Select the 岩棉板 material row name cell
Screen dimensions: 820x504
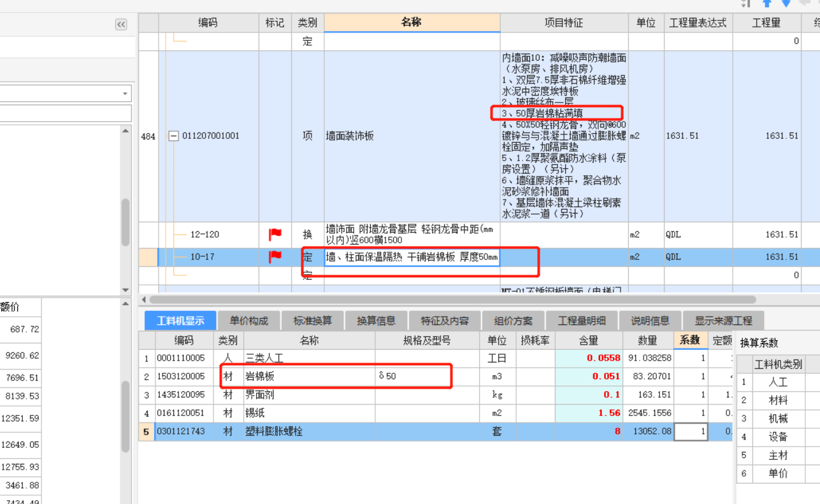point(309,377)
